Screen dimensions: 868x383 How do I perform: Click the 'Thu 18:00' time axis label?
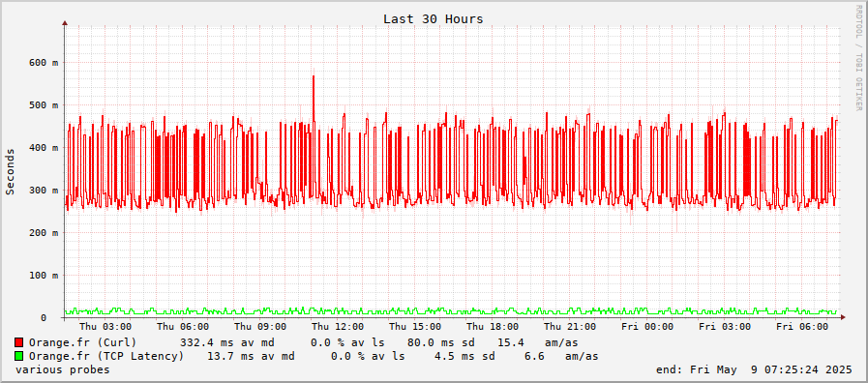493,327
